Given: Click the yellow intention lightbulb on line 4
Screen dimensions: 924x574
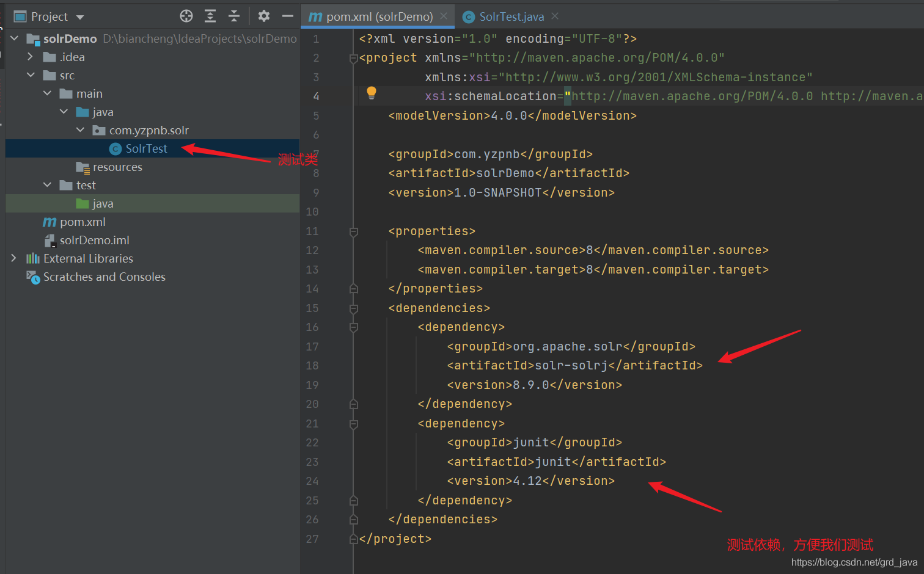Looking at the screenshot, I should click(x=371, y=93).
